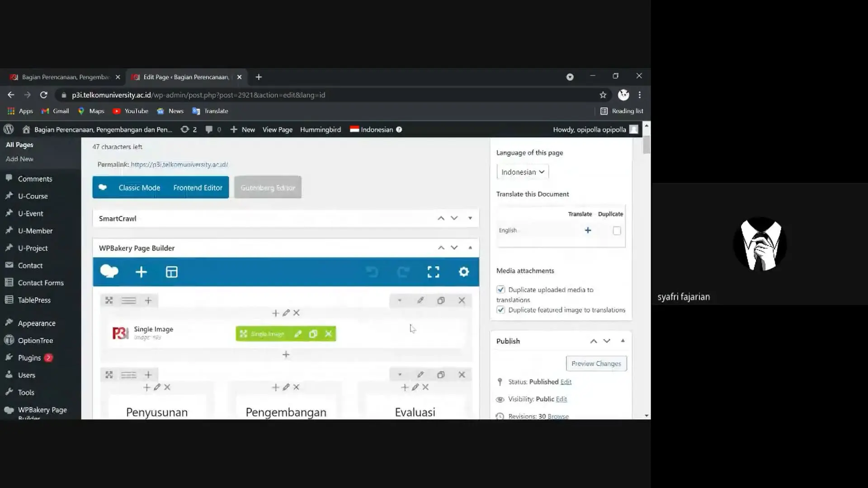Edit the Visibility Public link
Screen dimensions: 868x488
click(x=561, y=399)
